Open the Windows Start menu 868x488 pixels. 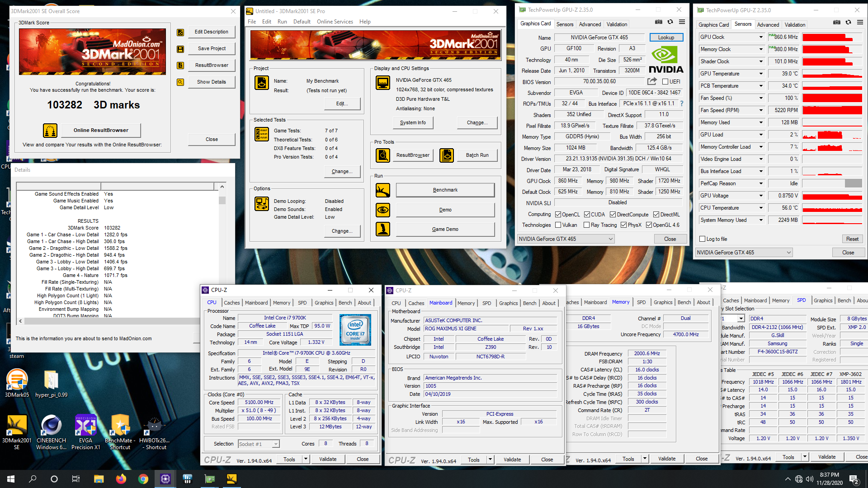coord(11,479)
